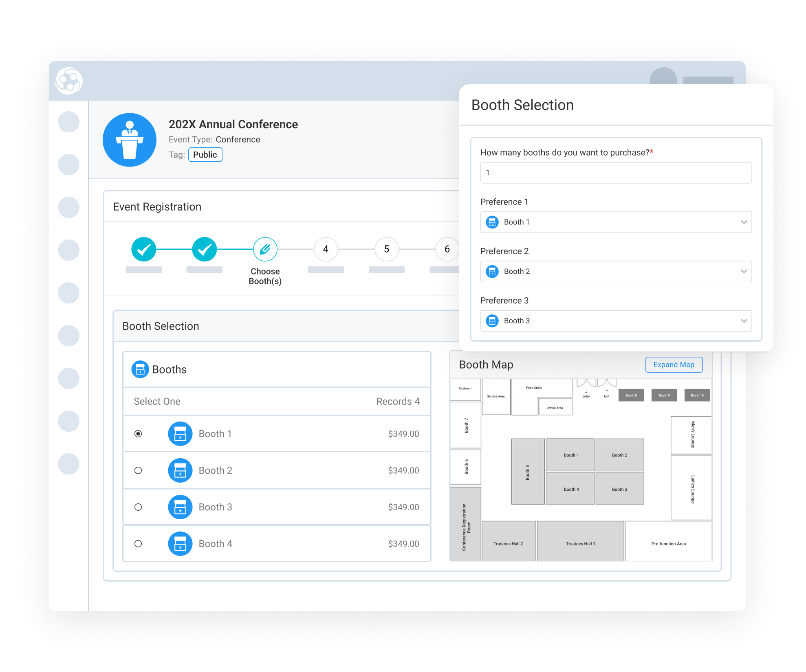Click Booth 1 row store icon

click(180, 434)
